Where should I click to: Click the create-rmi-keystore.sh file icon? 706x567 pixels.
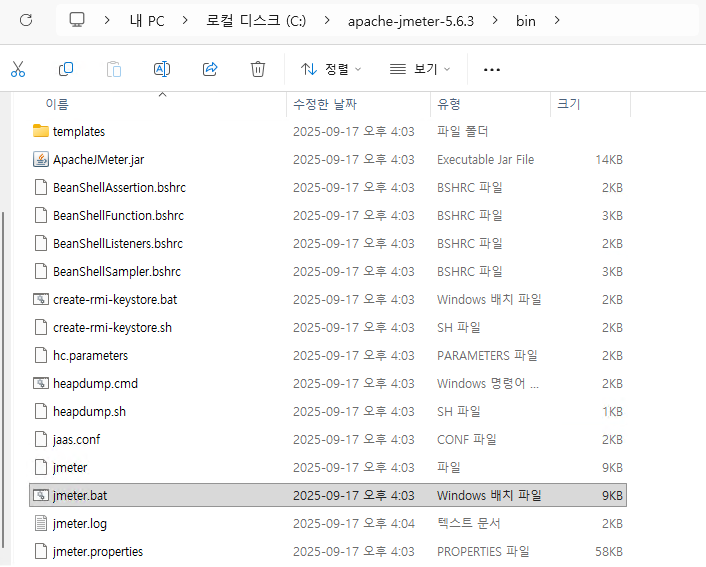(x=41, y=327)
